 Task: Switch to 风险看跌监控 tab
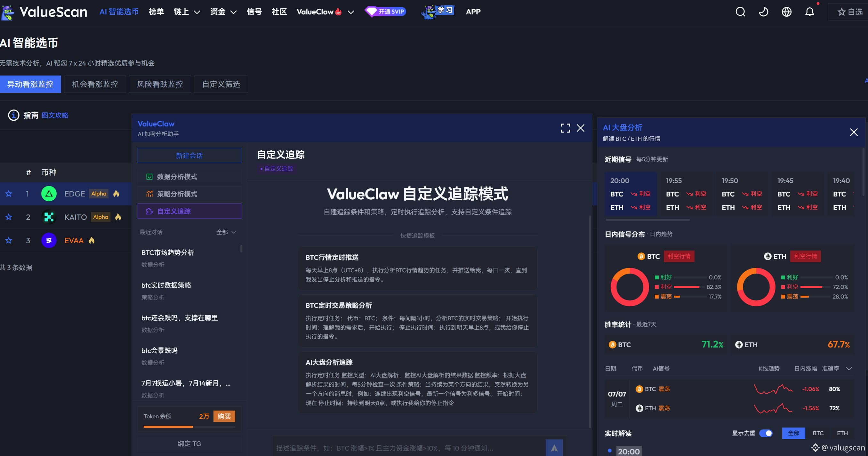coord(160,84)
